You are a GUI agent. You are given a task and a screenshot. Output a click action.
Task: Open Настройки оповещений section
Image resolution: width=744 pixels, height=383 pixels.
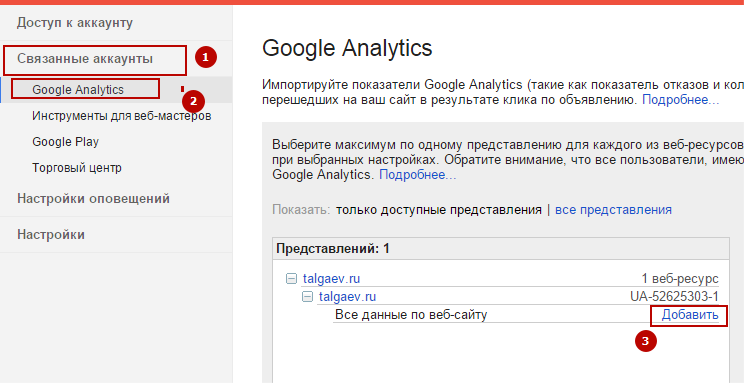click(93, 198)
